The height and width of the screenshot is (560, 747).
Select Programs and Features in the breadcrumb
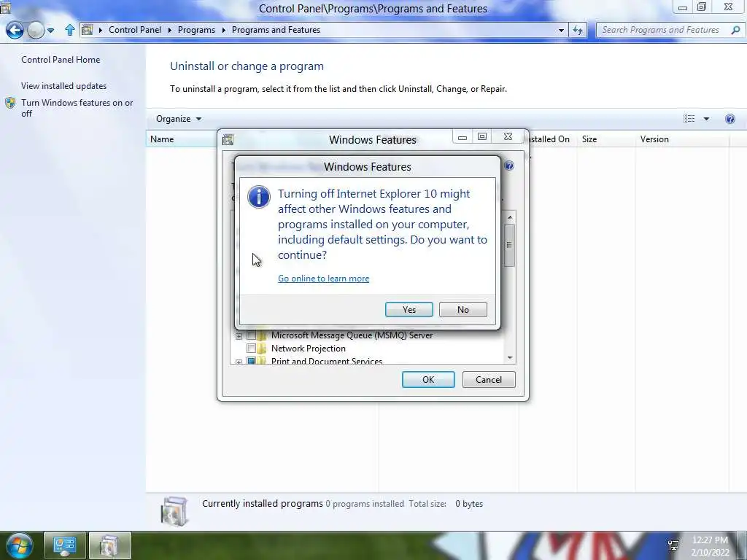(276, 29)
